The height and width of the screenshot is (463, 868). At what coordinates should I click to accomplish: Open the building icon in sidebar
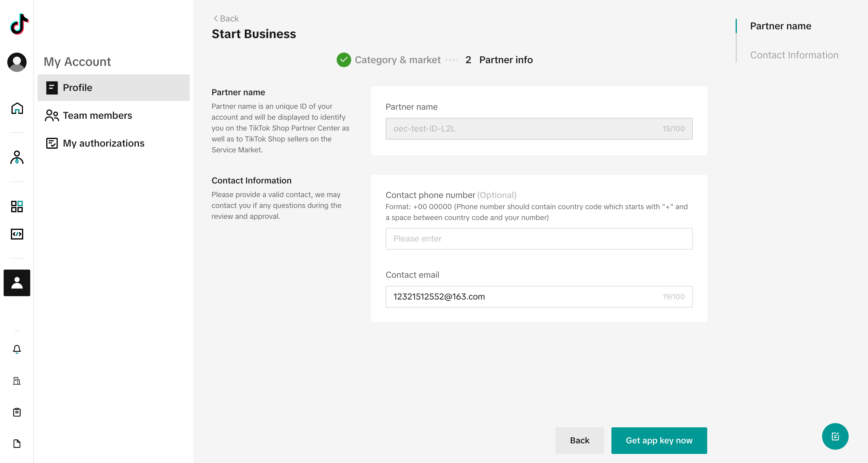(17, 381)
